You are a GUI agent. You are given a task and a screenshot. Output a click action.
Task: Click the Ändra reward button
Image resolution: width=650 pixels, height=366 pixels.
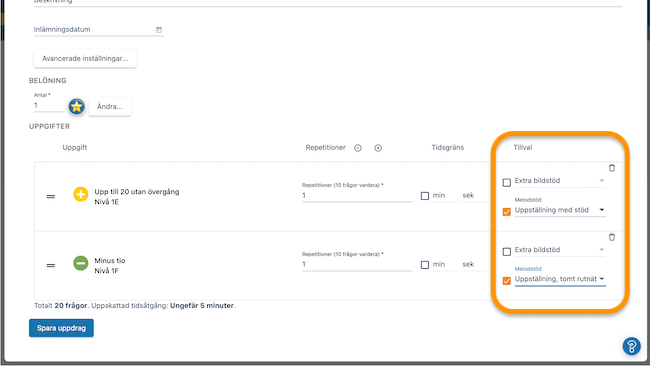pos(110,107)
